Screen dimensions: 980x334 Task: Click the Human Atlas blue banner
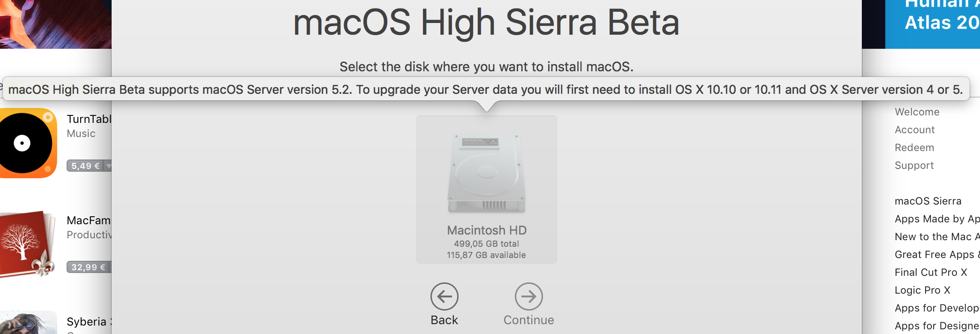pyautogui.click(x=932, y=24)
